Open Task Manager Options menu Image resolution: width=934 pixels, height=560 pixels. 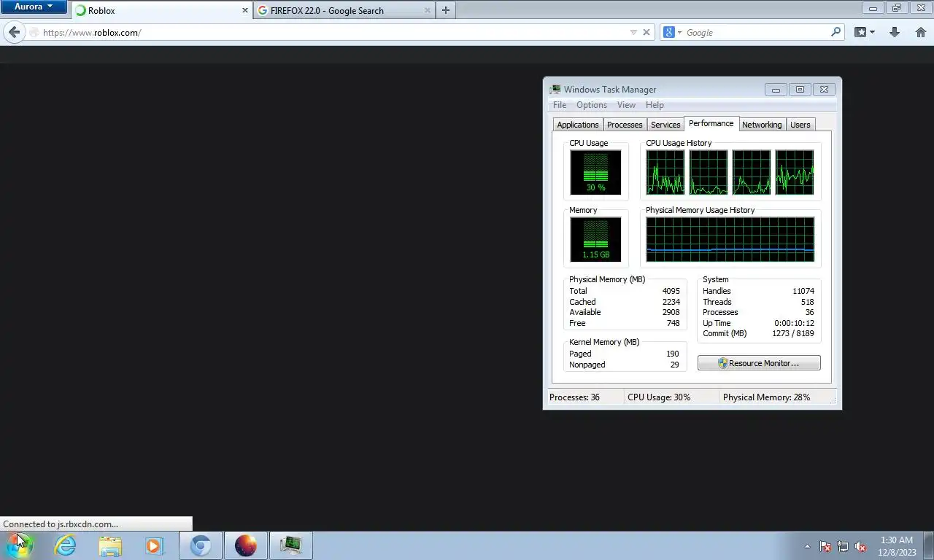592,105
